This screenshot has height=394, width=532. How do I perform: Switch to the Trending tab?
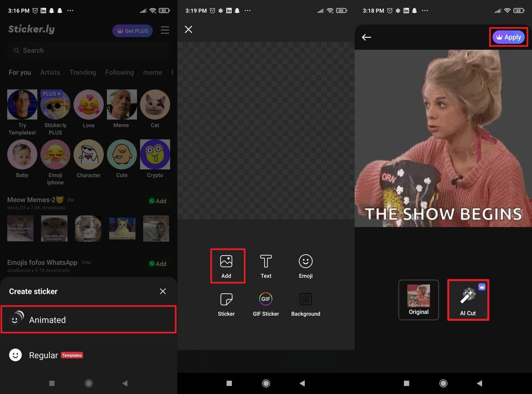(82, 72)
